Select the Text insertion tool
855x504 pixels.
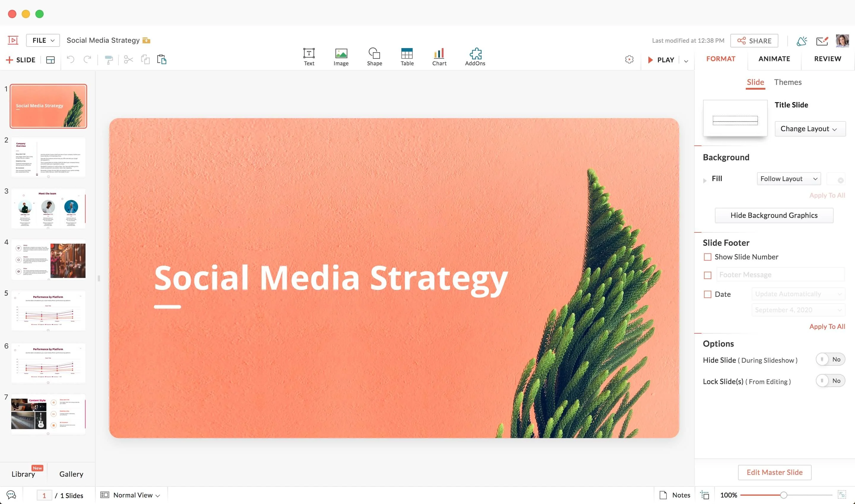coord(309,57)
